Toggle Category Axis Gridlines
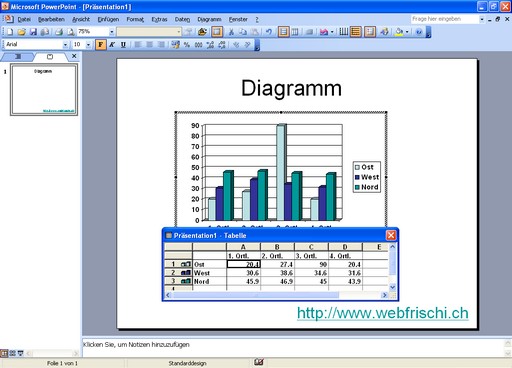The image size is (512, 368). pyautogui.click(x=344, y=32)
